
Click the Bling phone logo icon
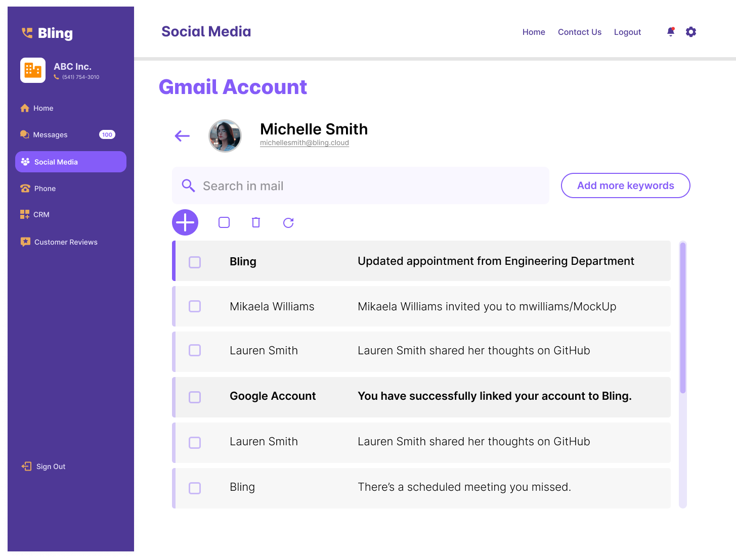coord(27,33)
